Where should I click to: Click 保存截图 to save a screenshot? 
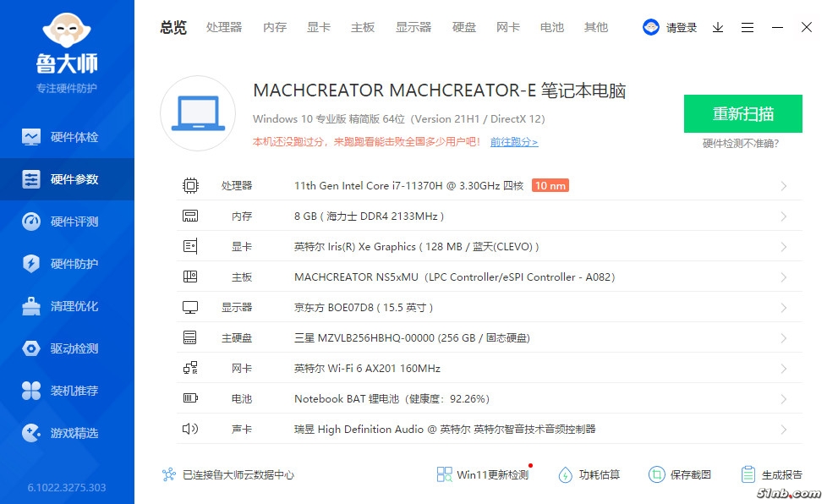pos(680,474)
